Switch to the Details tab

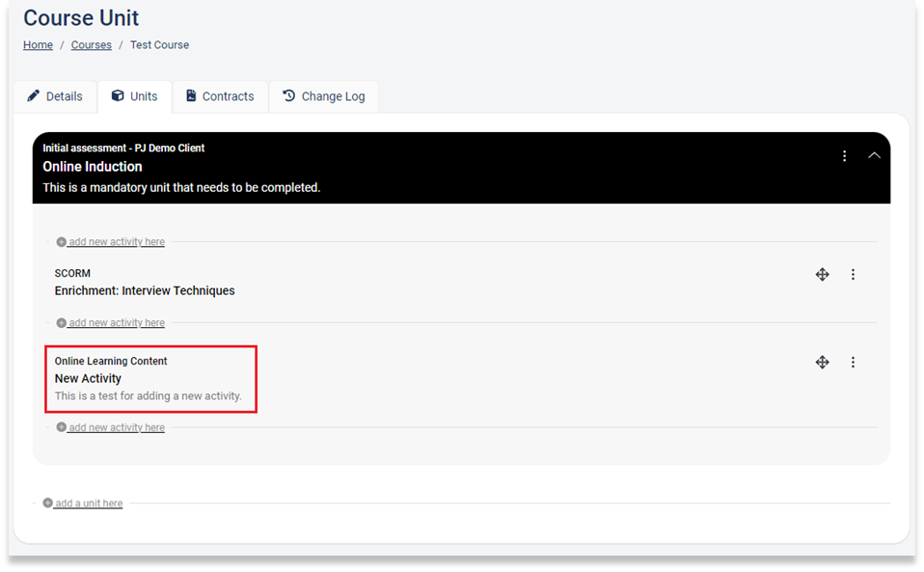[55, 96]
